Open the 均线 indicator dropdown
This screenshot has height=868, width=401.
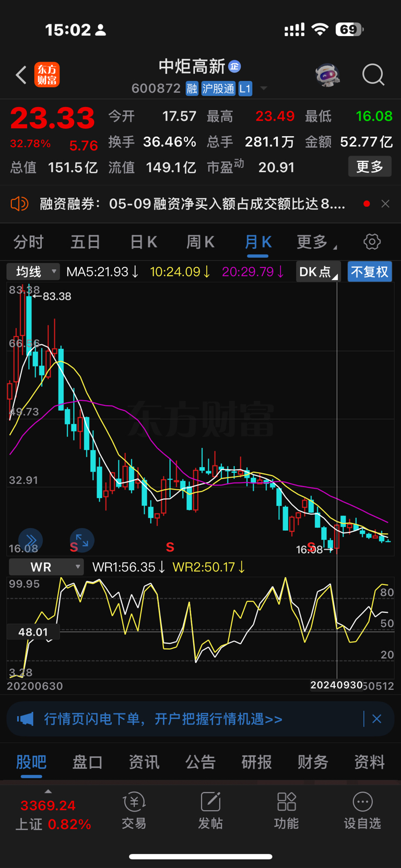(33, 271)
